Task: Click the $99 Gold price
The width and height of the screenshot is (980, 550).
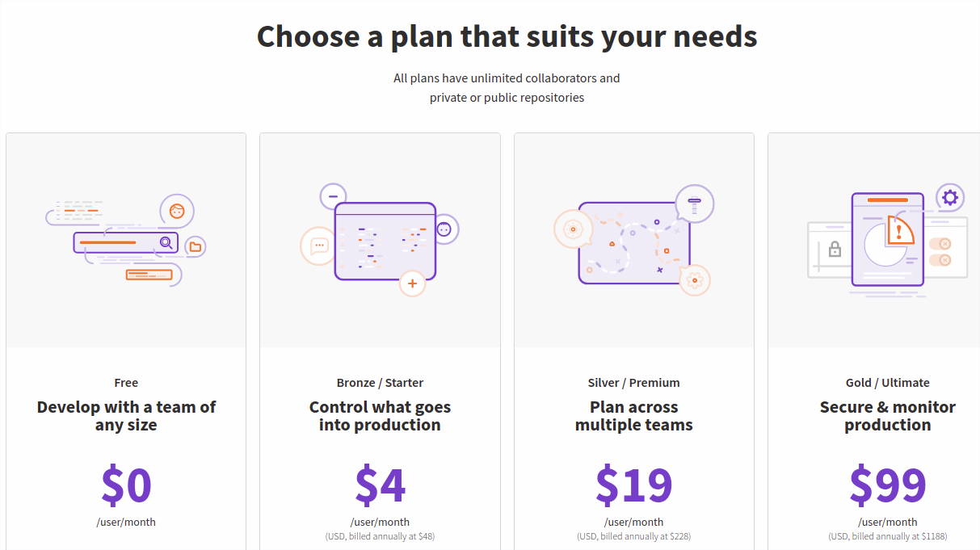Action: tap(888, 485)
